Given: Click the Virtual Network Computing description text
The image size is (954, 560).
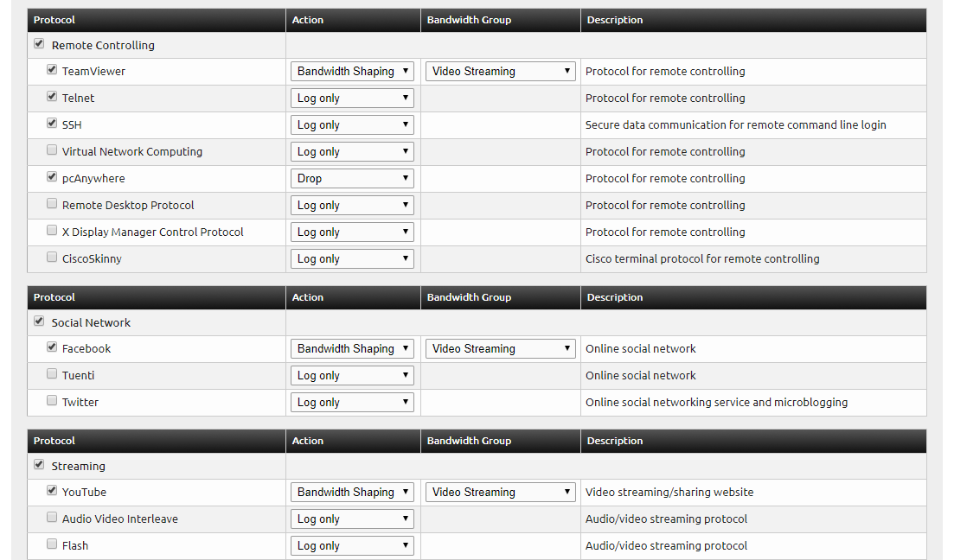Looking at the screenshot, I should [x=665, y=151].
